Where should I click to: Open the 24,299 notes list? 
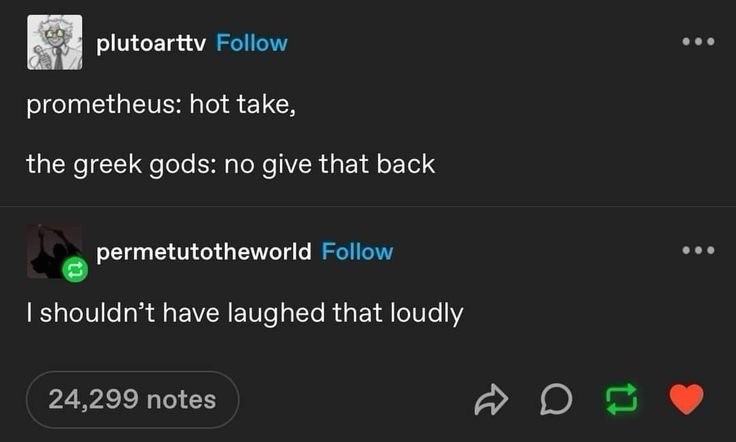coord(132,400)
